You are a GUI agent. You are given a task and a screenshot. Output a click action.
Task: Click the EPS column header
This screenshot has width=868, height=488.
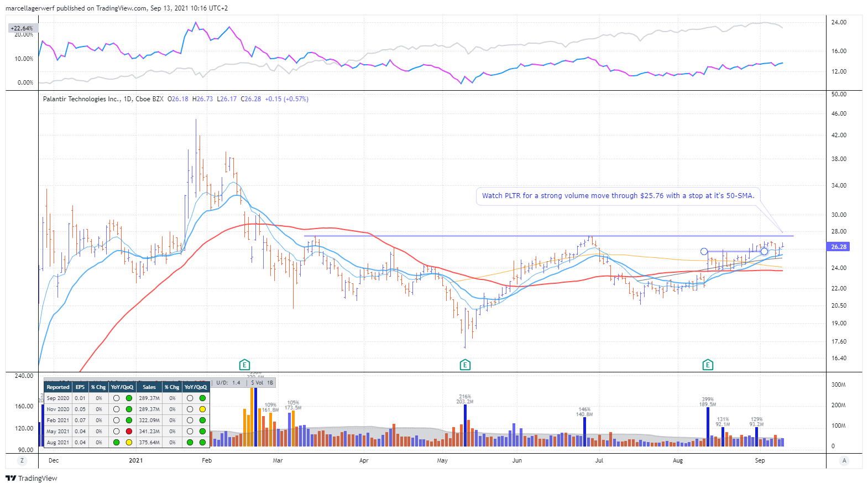pos(80,387)
